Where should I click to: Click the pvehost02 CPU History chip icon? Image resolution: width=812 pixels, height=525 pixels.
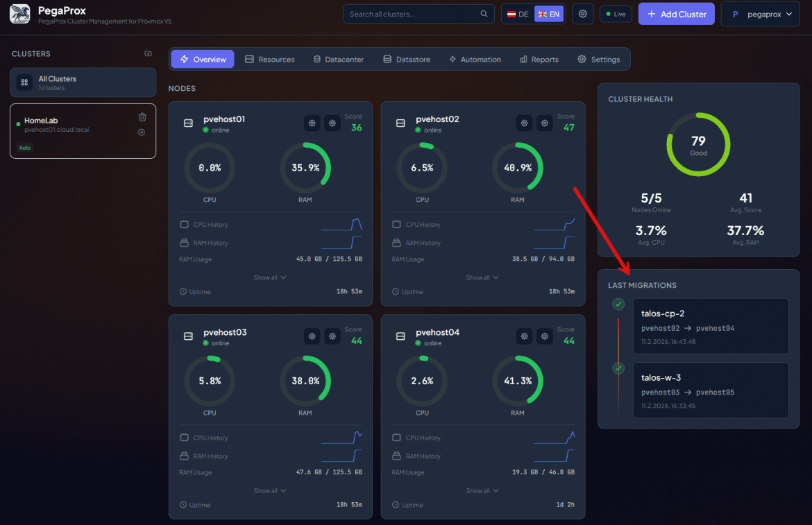[x=397, y=225]
